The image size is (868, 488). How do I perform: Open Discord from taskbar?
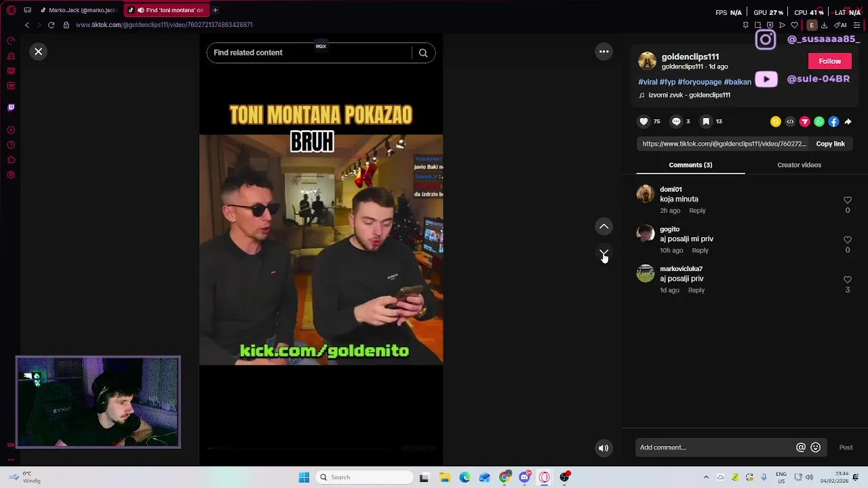[x=524, y=477]
